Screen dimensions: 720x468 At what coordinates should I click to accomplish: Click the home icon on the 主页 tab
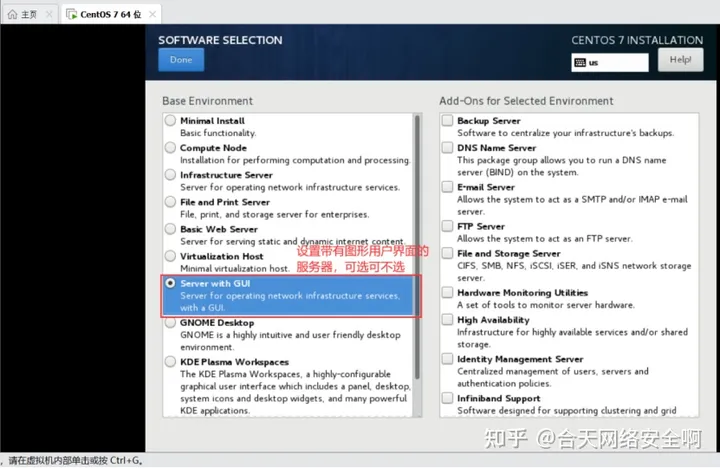click(13, 14)
